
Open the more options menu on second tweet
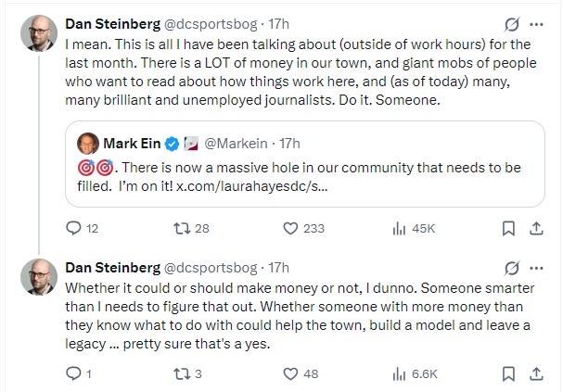point(536,270)
